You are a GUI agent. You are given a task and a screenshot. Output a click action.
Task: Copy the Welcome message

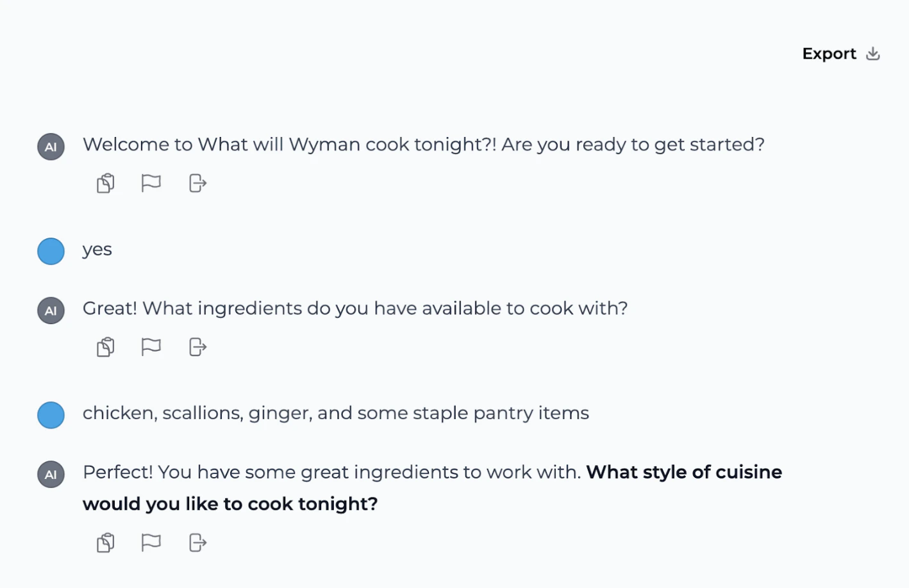tap(106, 183)
